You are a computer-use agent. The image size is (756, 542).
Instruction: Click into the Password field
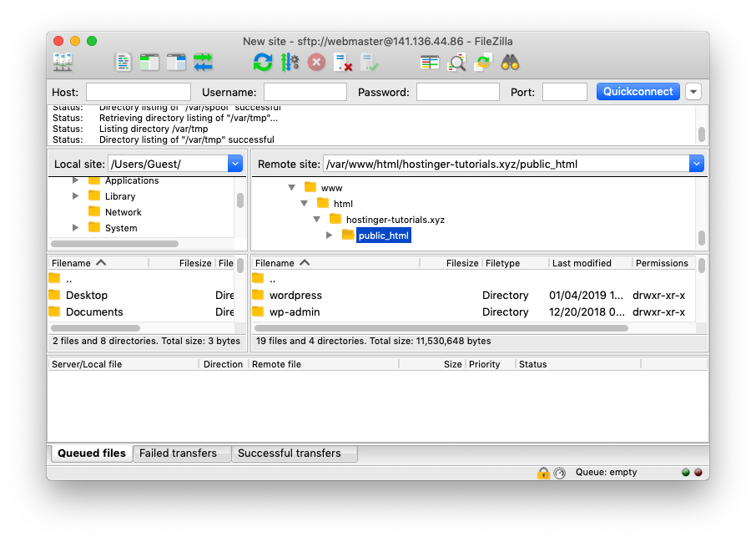point(457,92)
